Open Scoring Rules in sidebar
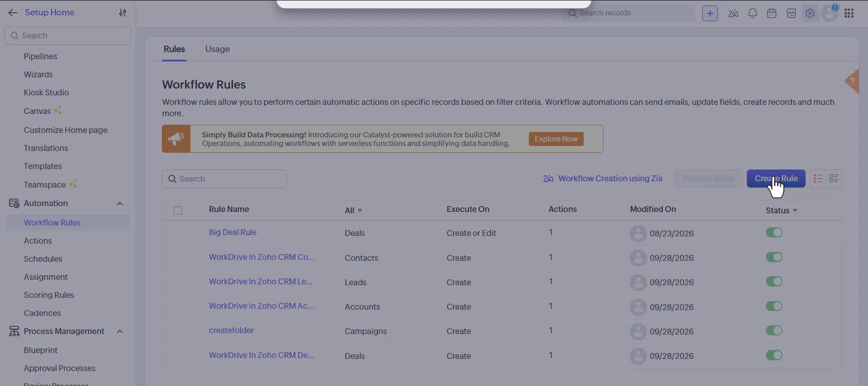Screen dimensions: 868x386 49,295
